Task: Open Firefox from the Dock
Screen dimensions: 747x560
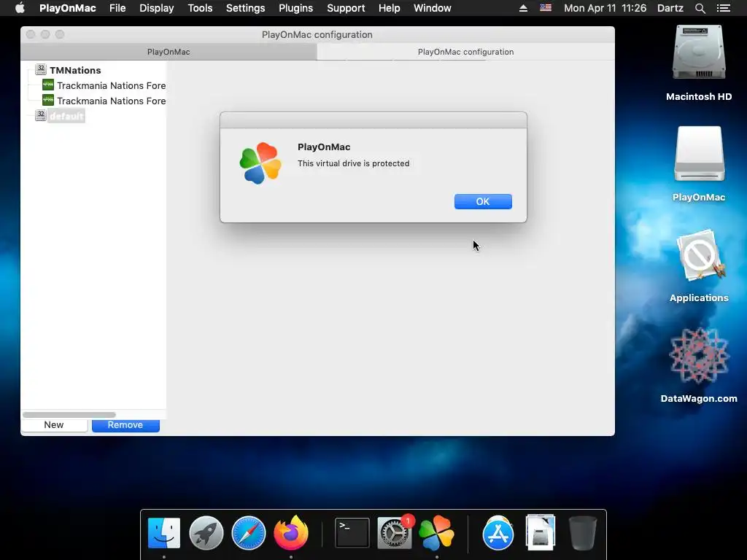Action: click(x=291, y=533)
